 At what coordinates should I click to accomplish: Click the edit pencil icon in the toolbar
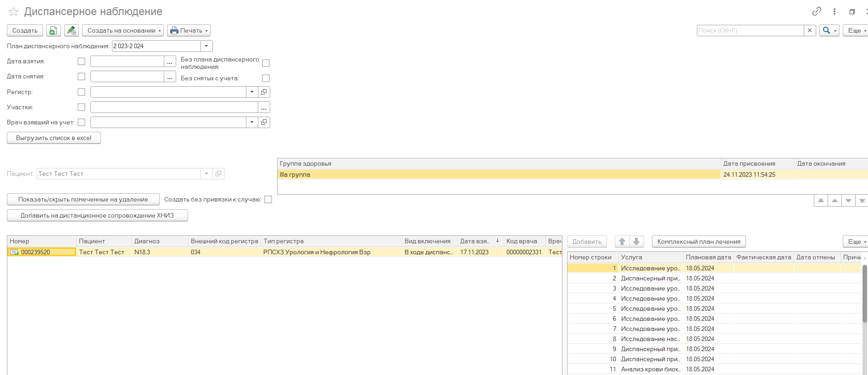coord(71,31)
